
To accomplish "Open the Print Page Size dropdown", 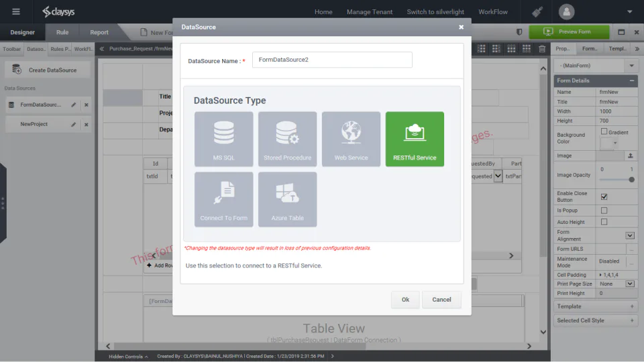I will point(630,284).
